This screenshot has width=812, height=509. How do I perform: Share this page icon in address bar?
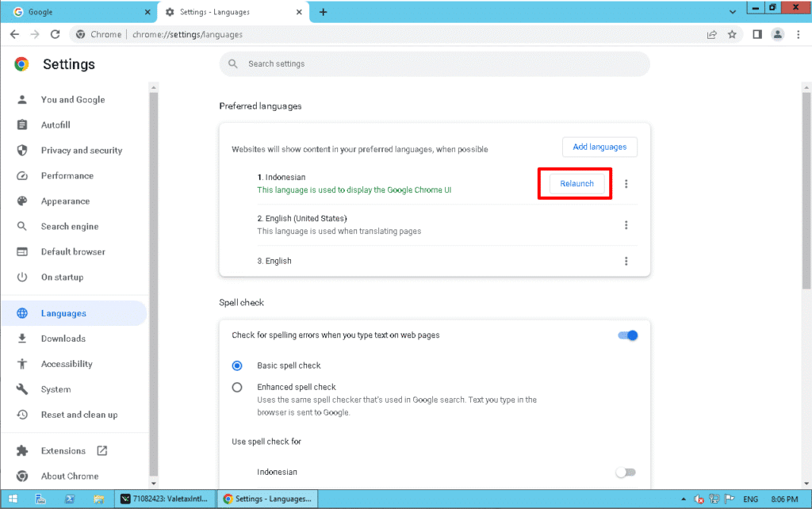pos(712,34)
